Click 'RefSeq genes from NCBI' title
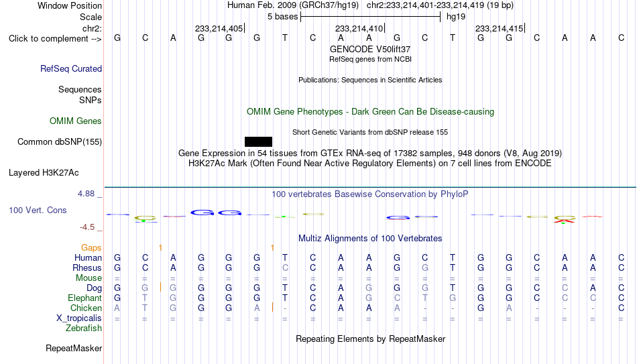Viewport: 637px width, 364px height. [370, 59]
